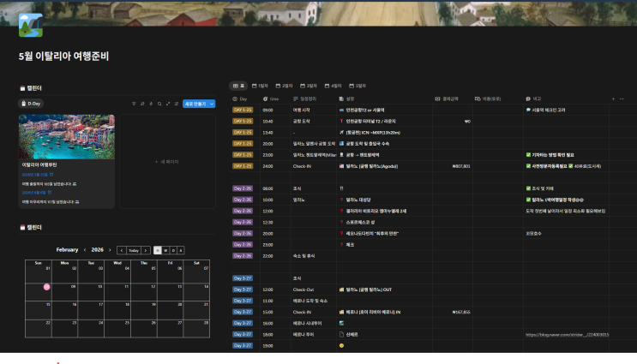
Task: Select the Day 3-27 tag in the 11:00 row
Action: point(243,301)
